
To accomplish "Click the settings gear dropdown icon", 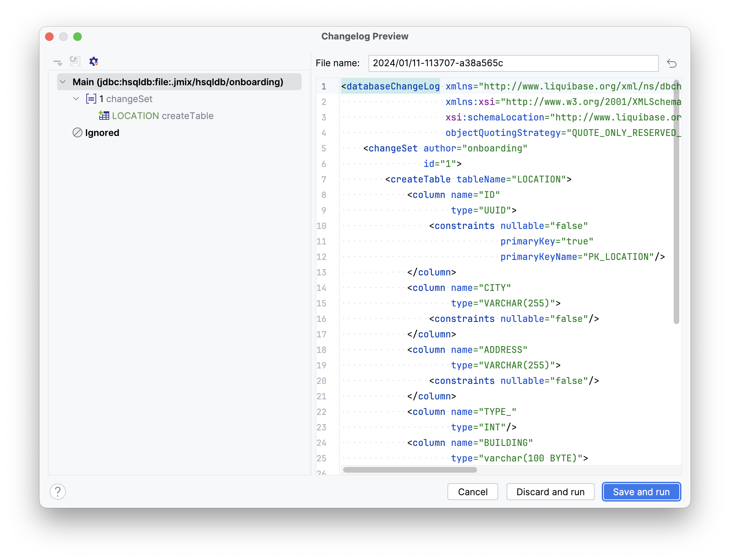I will point(93,62).
